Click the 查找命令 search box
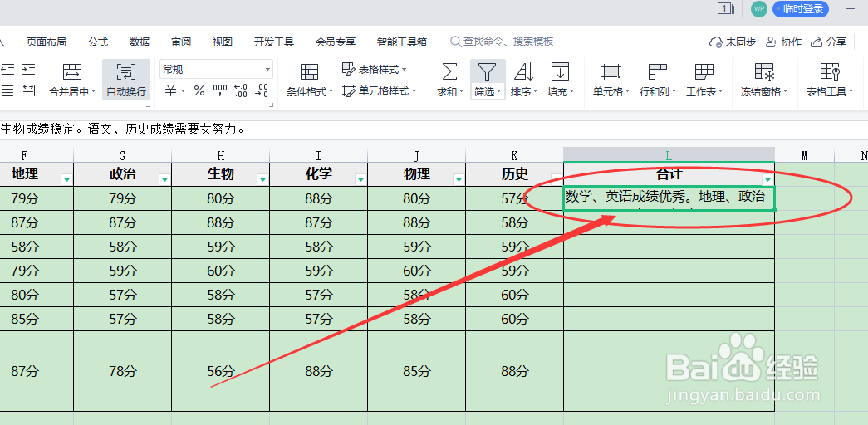868x425 pixels. (502, 42)
